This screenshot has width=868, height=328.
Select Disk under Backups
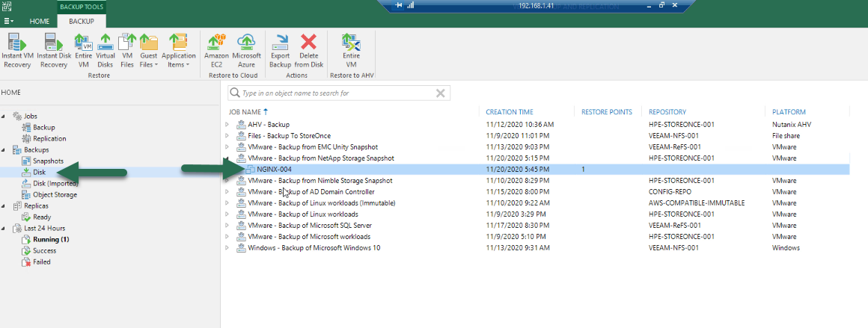(39, 172)
